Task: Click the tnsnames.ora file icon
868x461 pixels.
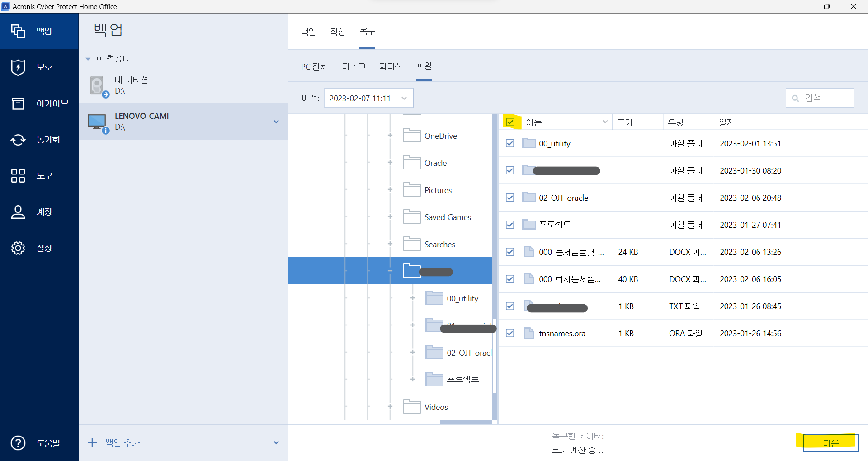Action: coord(528,333)
